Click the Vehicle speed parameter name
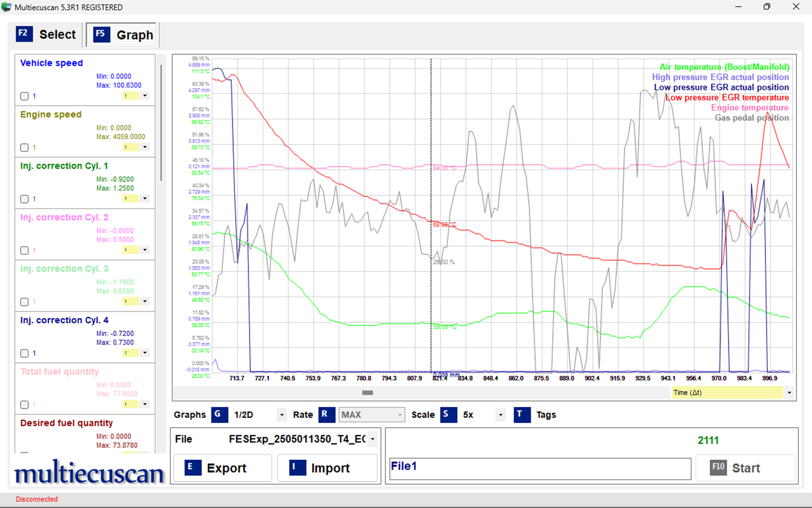 (x=52, y=63)
